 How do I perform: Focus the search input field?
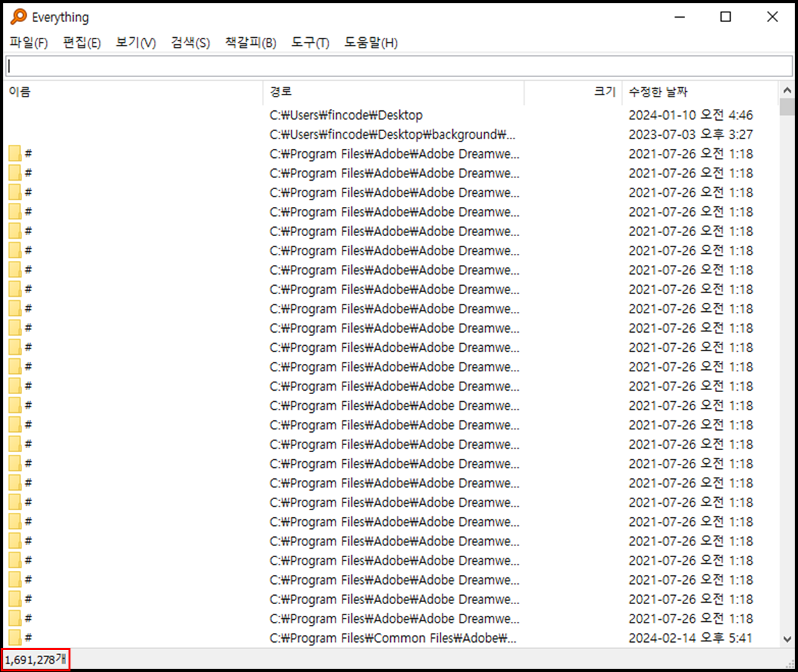tap(399, 66)
